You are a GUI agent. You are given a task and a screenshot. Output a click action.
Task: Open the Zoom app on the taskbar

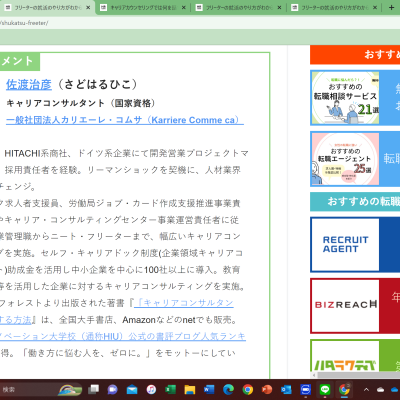305,389
